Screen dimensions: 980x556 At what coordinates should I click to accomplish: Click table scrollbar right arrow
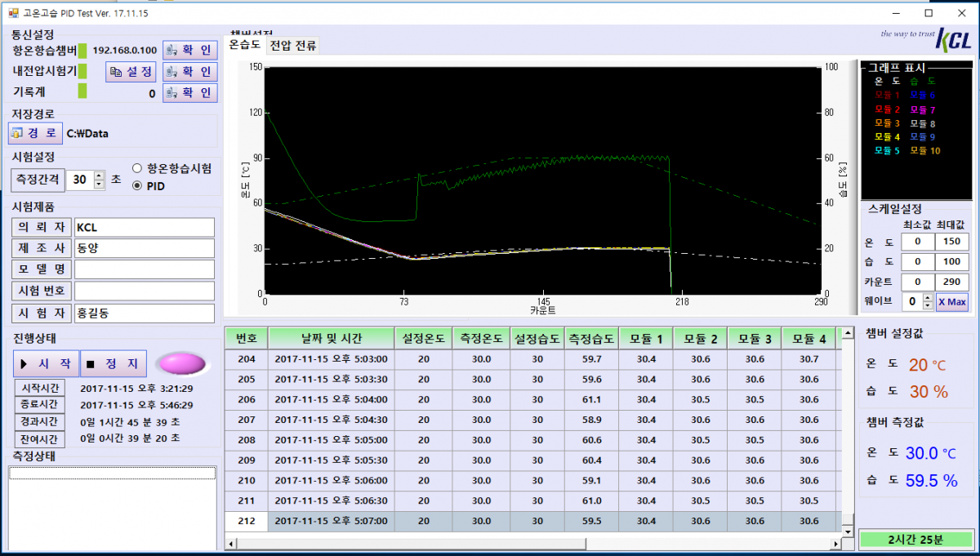click(835, 543)
